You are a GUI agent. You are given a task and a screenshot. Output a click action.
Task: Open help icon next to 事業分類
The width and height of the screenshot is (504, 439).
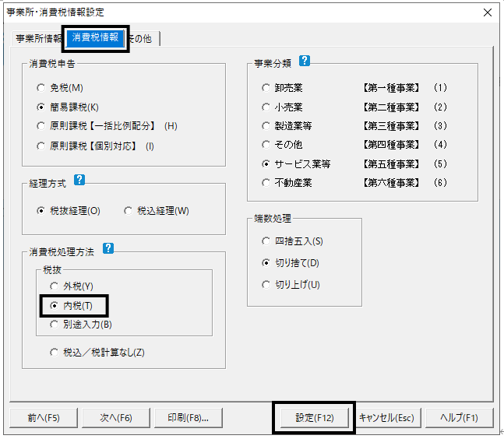coord(304,61)
